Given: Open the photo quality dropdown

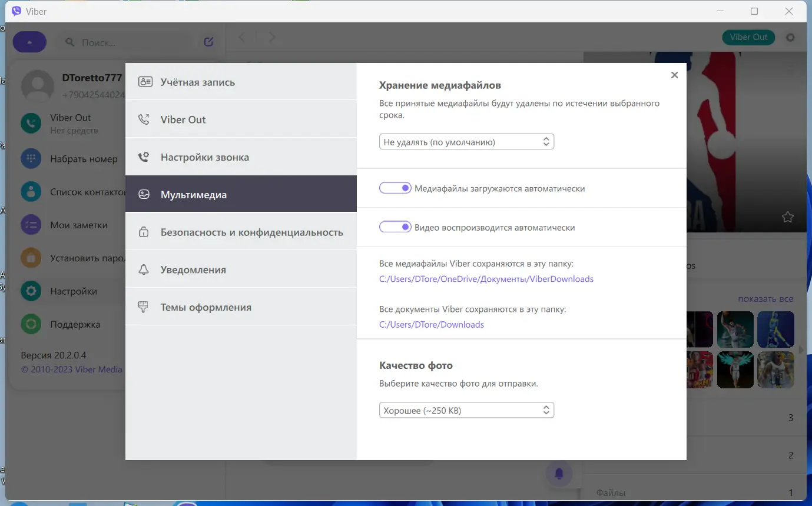Looking at the screenshot, I should (x=466, y=410).
